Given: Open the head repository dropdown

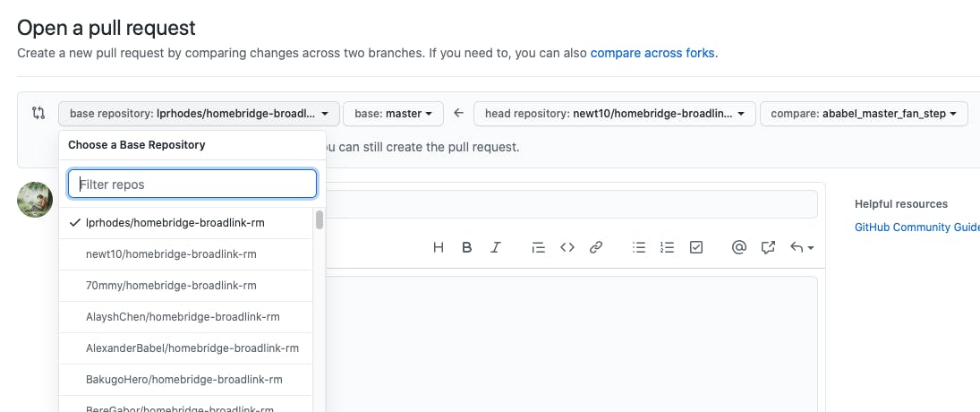Looking at the screenshot, I should (x=614, y=114).
